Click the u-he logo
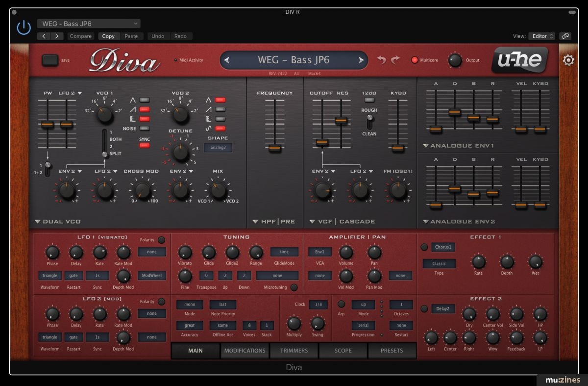This screenshot has height=386, width=588. [519, 59]
